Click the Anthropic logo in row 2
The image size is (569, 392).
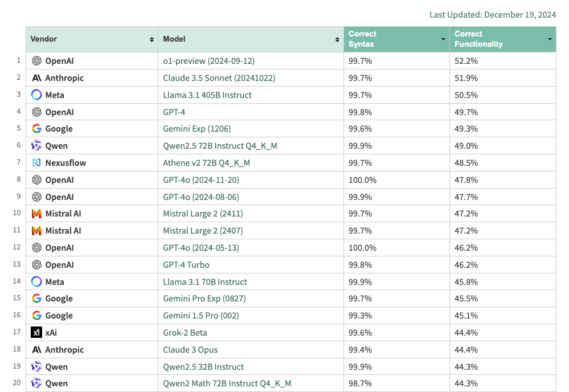[x=36, y=78]
